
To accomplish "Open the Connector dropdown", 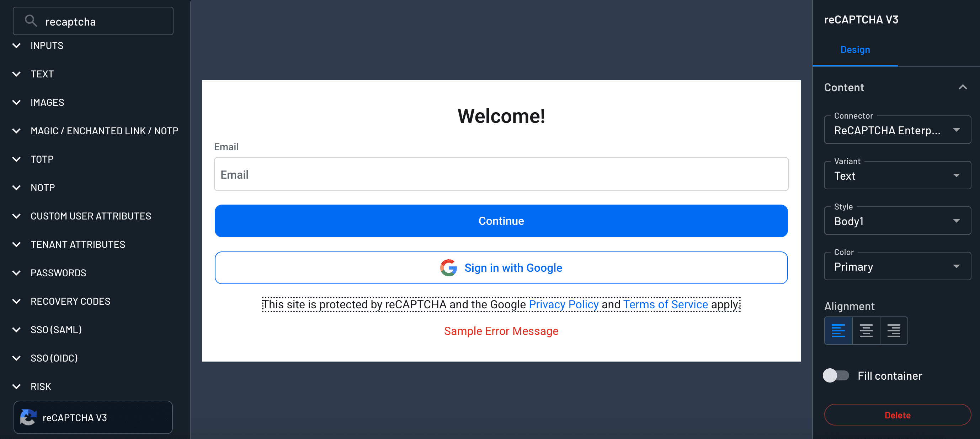I will coord(897,130).
